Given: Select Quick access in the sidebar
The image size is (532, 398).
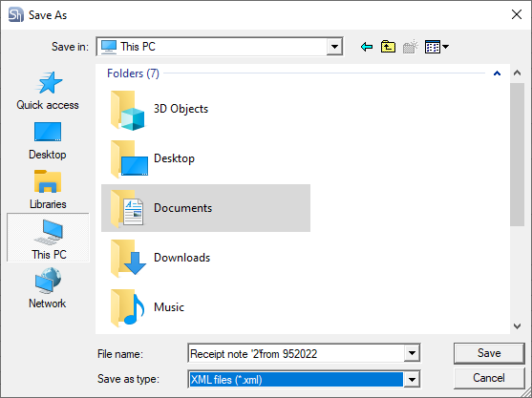Looking at the screenshot, I should (x=48, y=91).
